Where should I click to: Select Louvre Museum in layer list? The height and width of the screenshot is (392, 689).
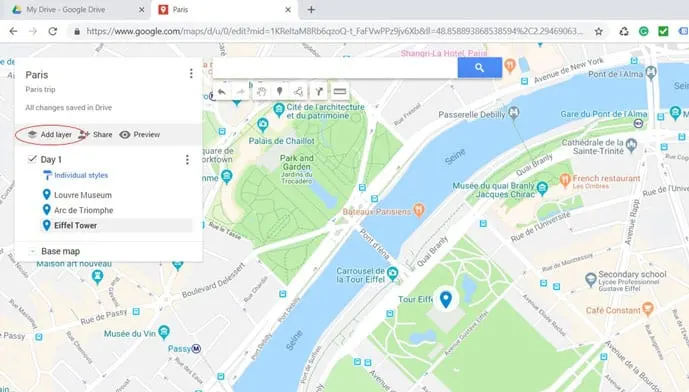(83, 195)
